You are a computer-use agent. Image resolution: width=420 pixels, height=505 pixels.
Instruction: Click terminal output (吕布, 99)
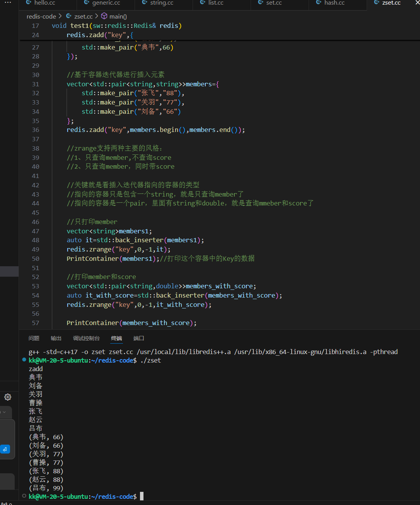tap(46, 488)
